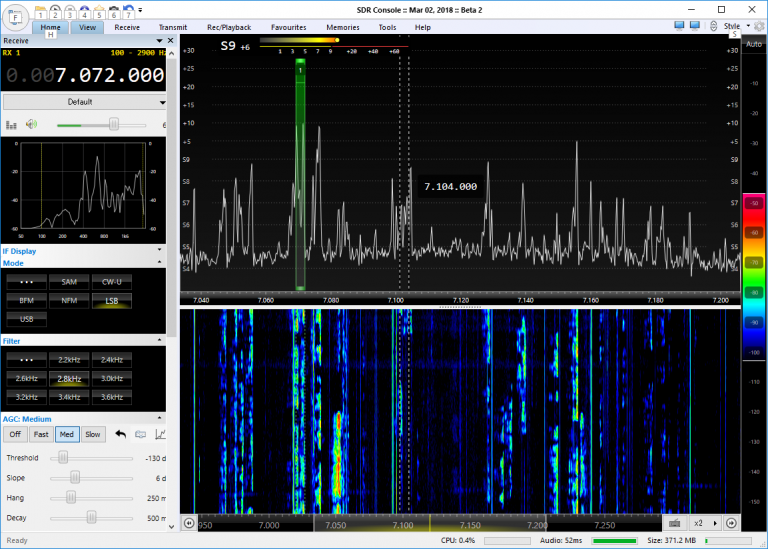Click the round application menu button
Image resolution: width=768 pixels, height=549 pixels.
click(16, 18)
